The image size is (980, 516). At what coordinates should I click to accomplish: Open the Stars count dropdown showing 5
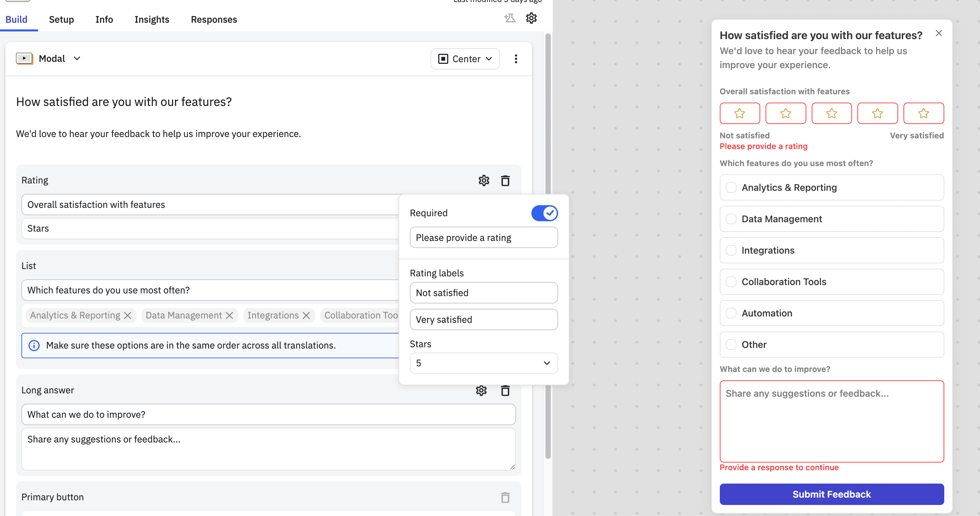483,363
